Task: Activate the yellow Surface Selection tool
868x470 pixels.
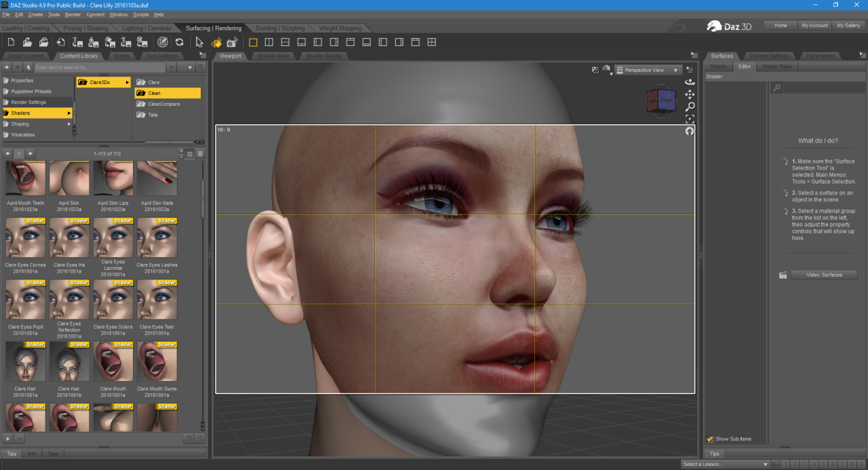Action: click(216, 42)
